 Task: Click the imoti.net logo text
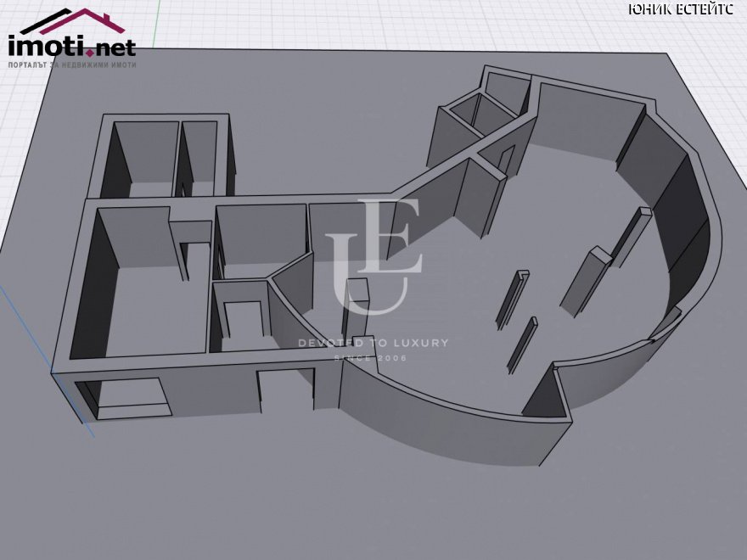72,46
